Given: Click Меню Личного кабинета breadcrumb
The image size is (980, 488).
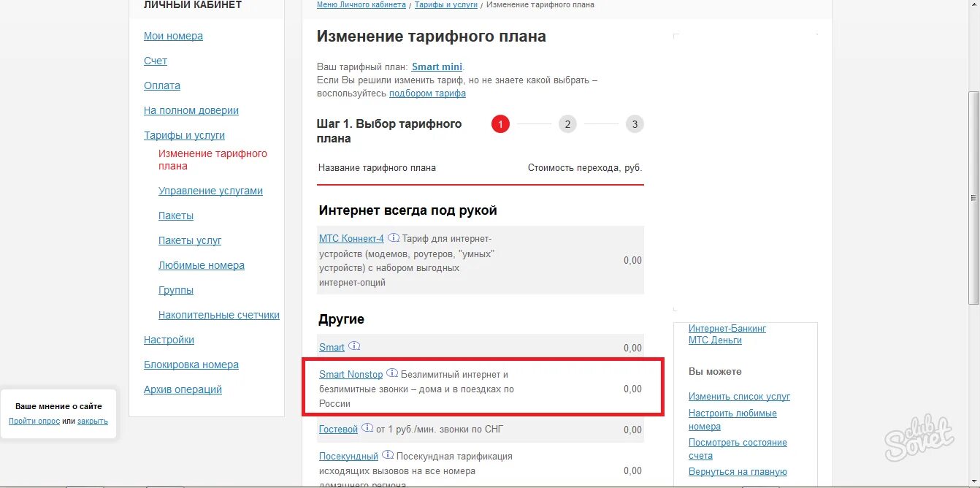Looking at the screenshot, I should click(361, 4).
